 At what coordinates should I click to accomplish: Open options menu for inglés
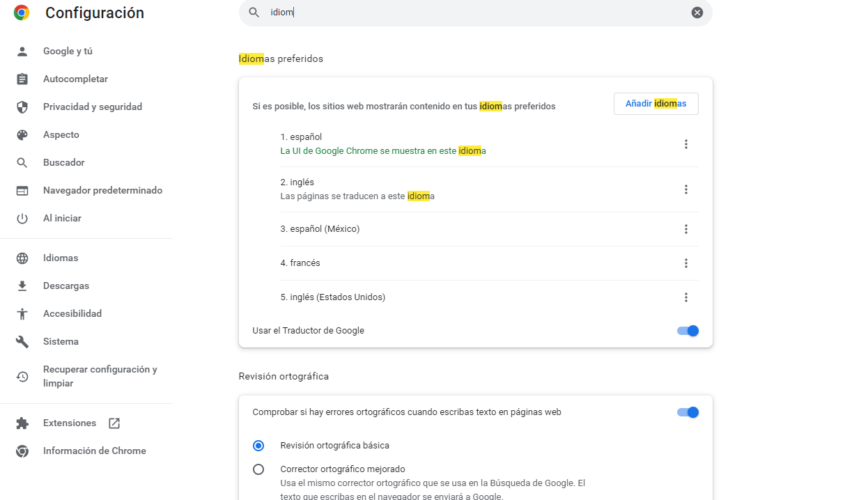coord(686,189)
